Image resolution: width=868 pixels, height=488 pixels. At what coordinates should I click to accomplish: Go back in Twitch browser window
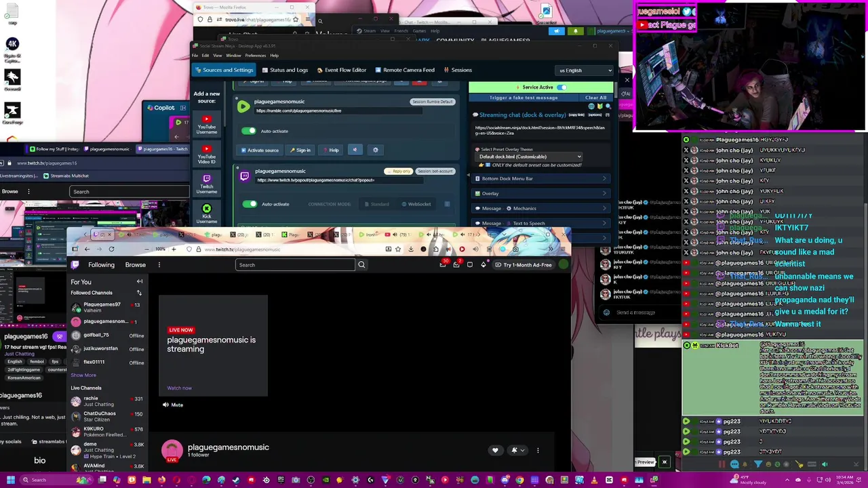coord(87,249)
